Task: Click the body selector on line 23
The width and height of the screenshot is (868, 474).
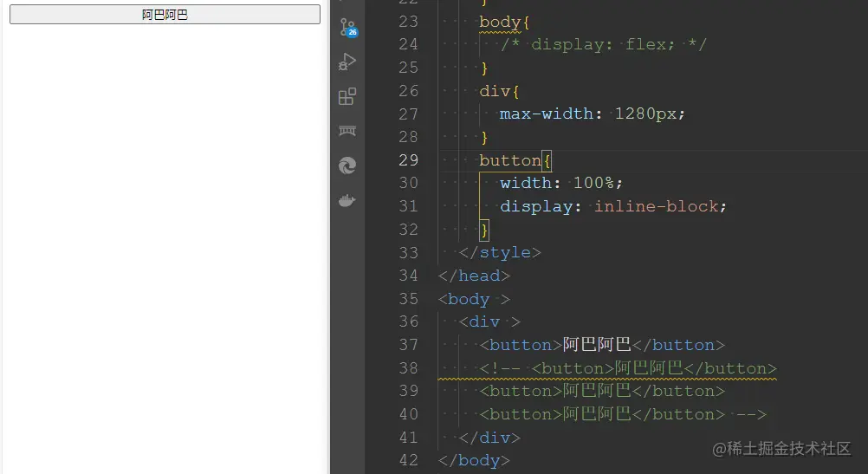Action: [x=500, y=23]
